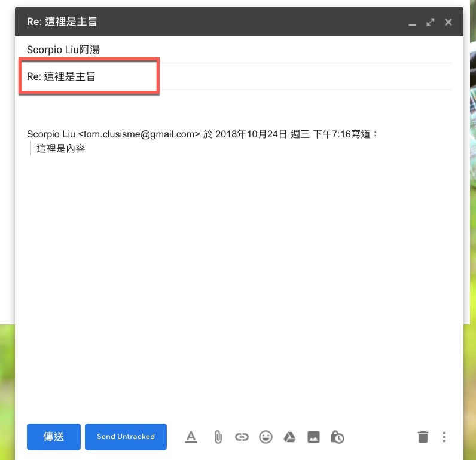Viewport: 476px width, 460px height.
Task: Expand compose window to full screen
Action: click(430, 22)
